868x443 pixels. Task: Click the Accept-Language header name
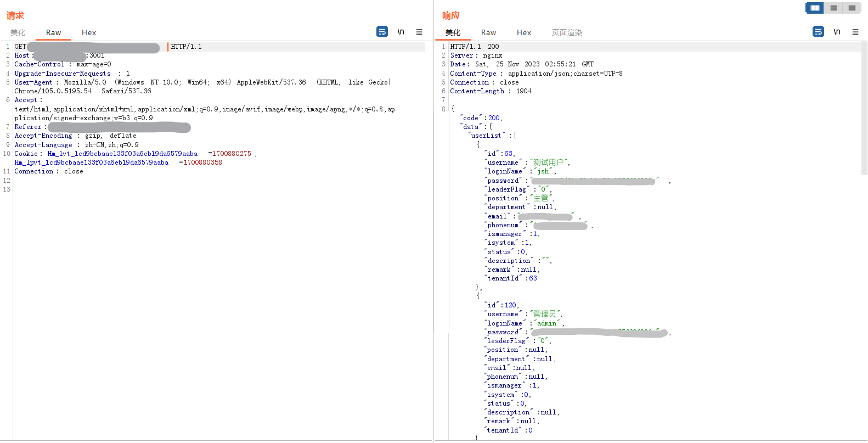pos(43,145)
